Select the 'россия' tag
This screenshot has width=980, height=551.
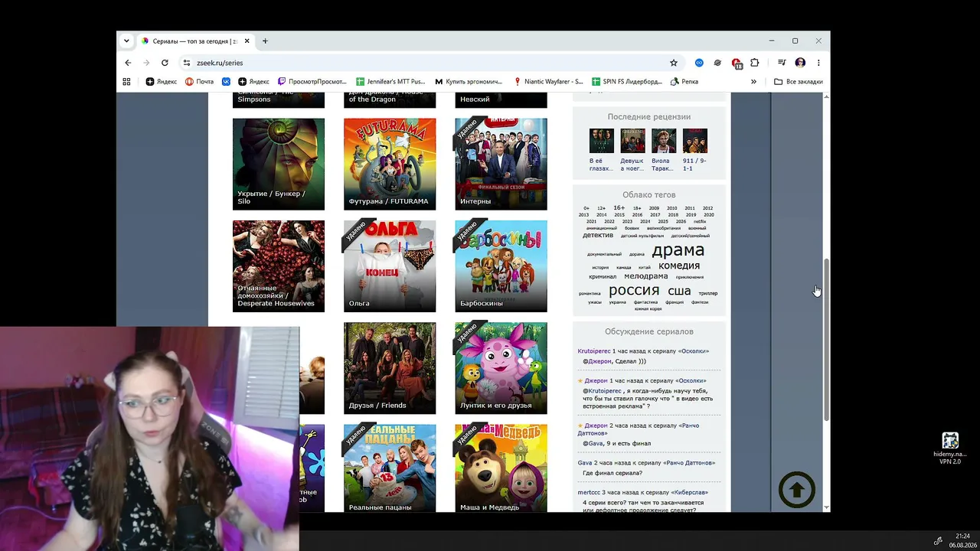tap(634, 290)
